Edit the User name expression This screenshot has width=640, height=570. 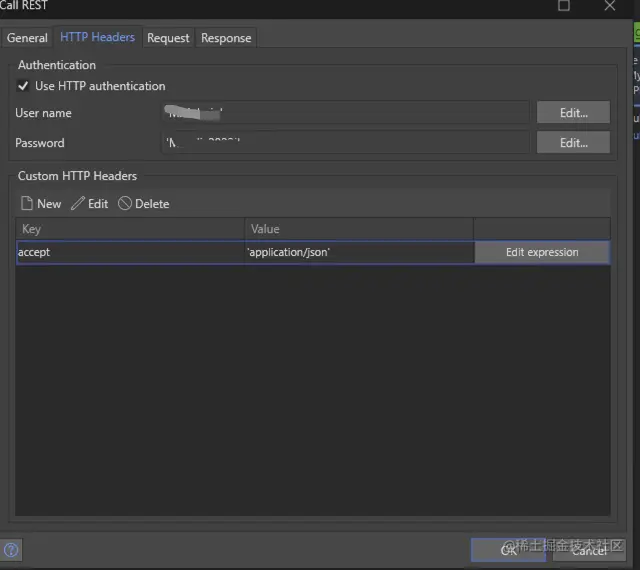pos(573,113)
